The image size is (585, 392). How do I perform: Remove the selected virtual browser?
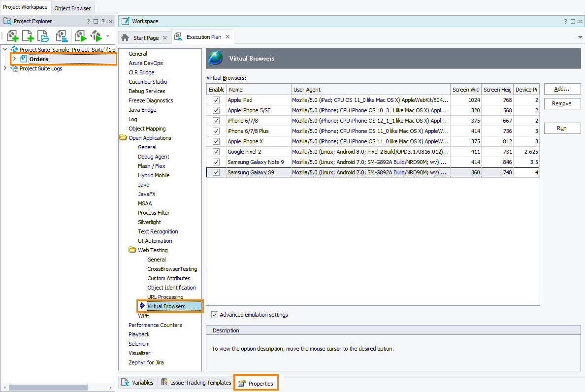562,103
